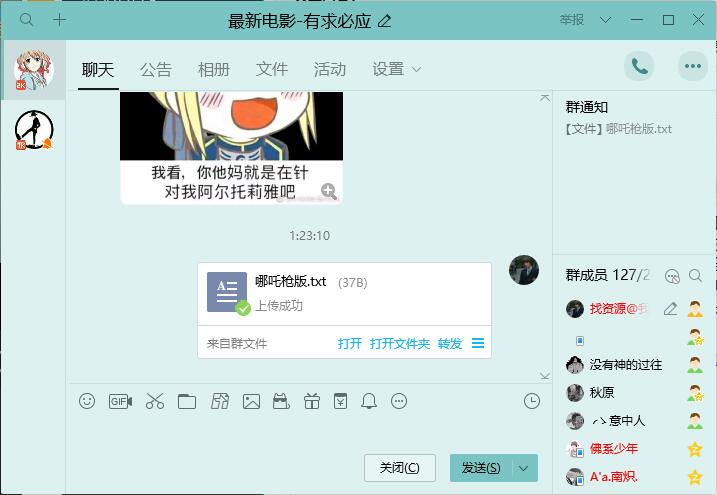The image size is (717, 495).
Task: Select the black silhouette avatar conversation
Action: (34, 130)
